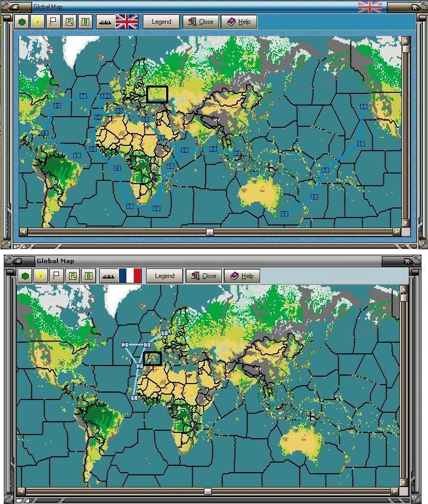Select the fleet marker numbered 7 on the British map
The width and height of the screenshot is (428, 504).
pos(83,96)
